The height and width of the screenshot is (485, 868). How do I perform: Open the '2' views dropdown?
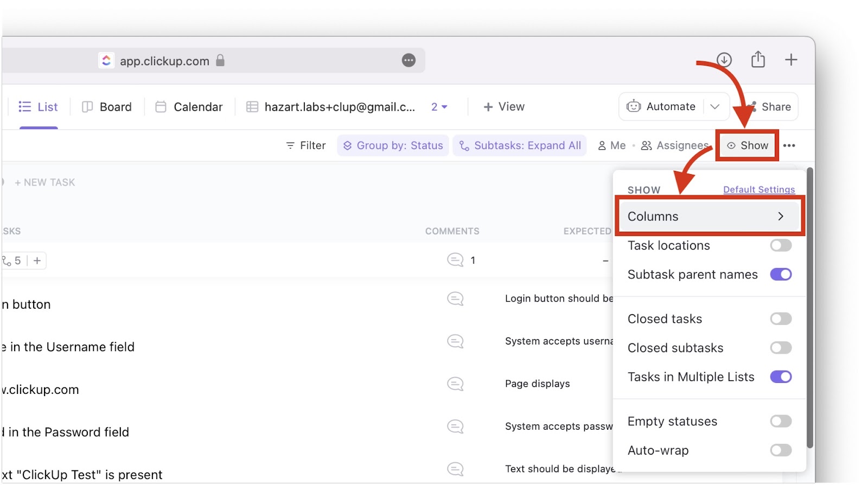tap(439, 107)
